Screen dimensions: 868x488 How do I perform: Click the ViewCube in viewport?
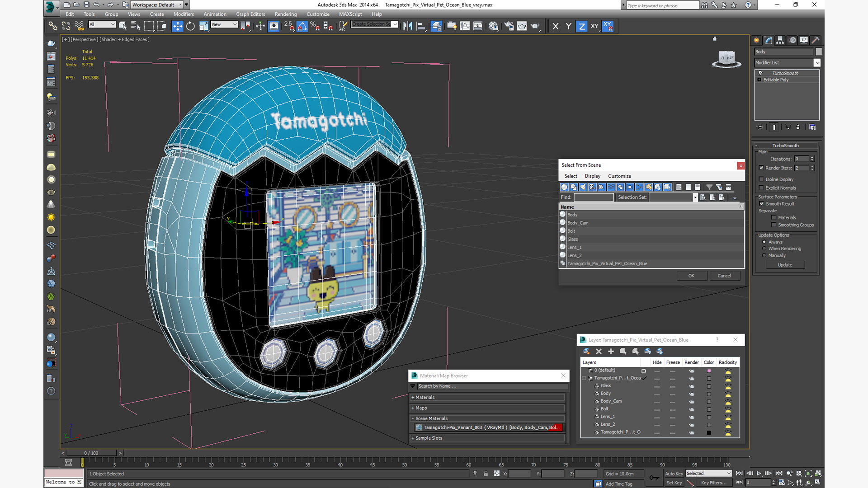coord(726,59)
